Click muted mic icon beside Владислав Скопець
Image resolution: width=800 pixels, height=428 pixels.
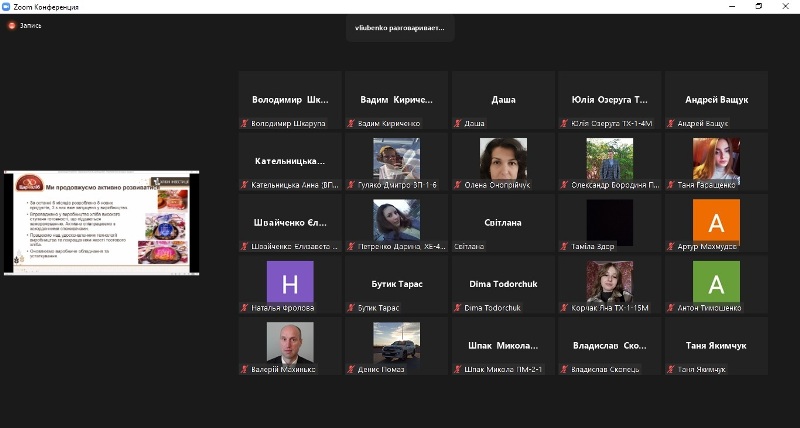(x=564, y=369)
